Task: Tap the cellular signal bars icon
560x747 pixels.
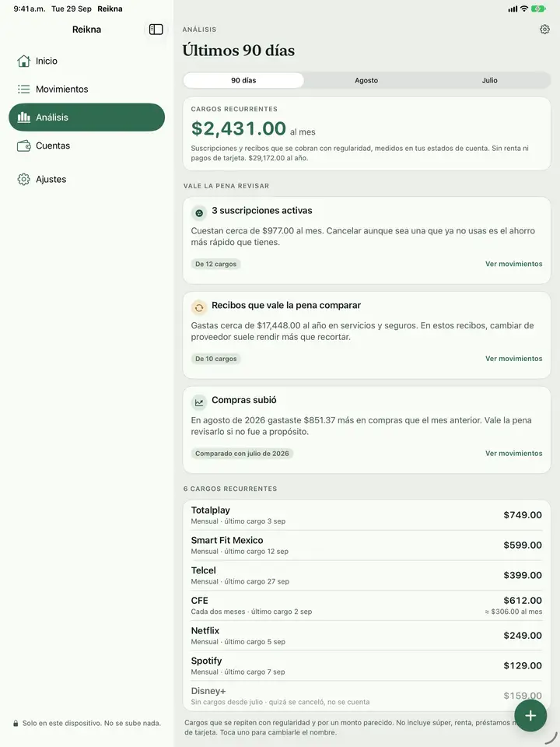Action: [x=513, y=9]
